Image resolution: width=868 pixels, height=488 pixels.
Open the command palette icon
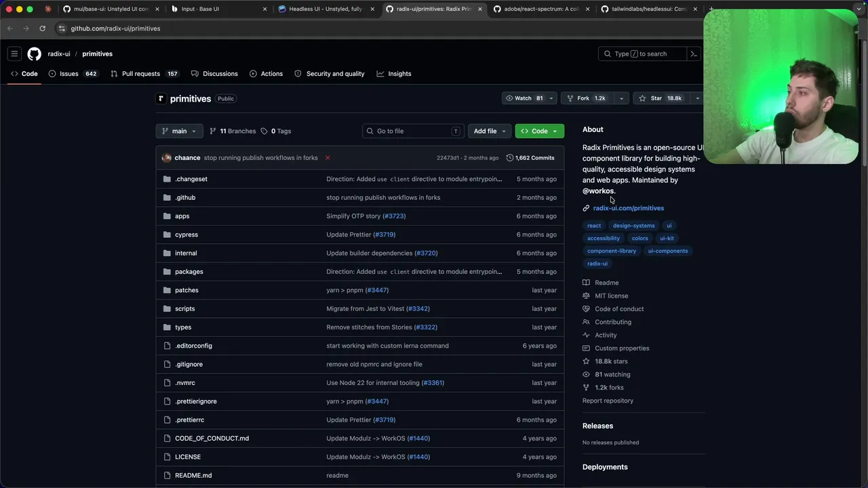point(694,54)
